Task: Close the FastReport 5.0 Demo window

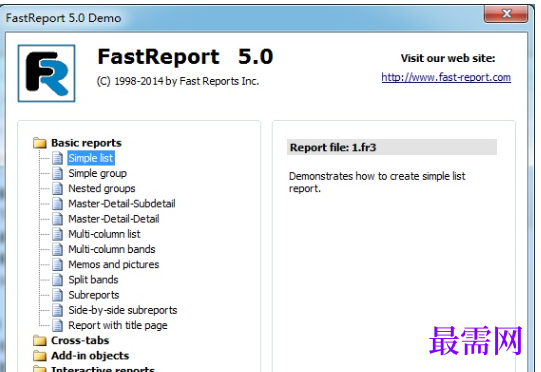Action: (x=506, y=14)
